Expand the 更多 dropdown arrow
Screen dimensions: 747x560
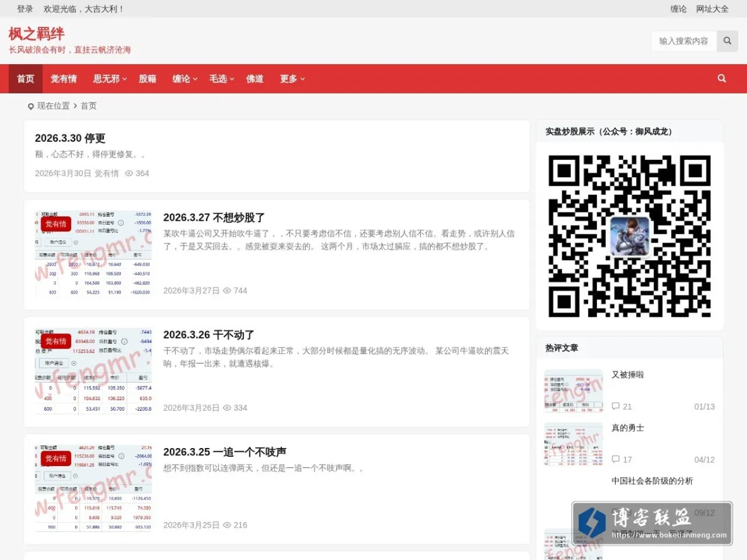point(303,79)
